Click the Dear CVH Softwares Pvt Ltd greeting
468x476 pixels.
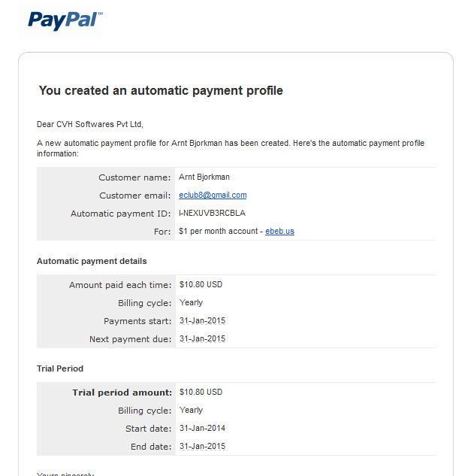click(x=90, y=124)
